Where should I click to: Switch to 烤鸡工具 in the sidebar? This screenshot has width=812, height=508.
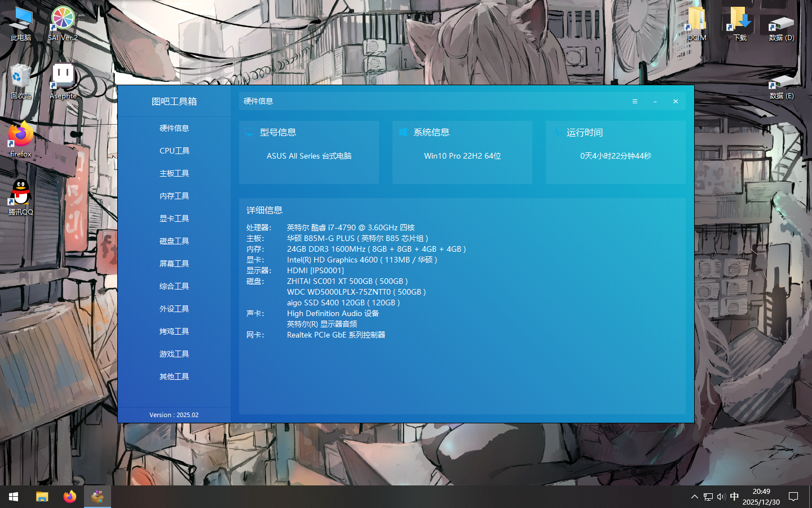(x=174, y=331)
